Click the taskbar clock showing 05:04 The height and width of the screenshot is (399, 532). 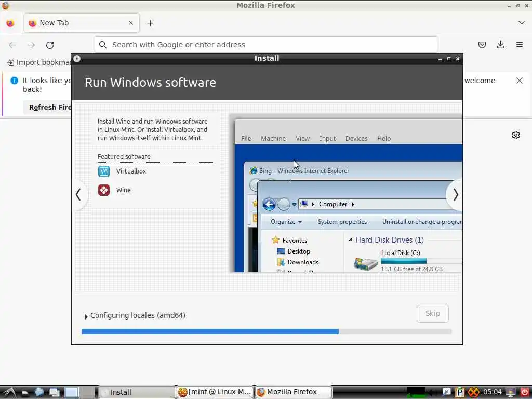click(x=493, y=392)
